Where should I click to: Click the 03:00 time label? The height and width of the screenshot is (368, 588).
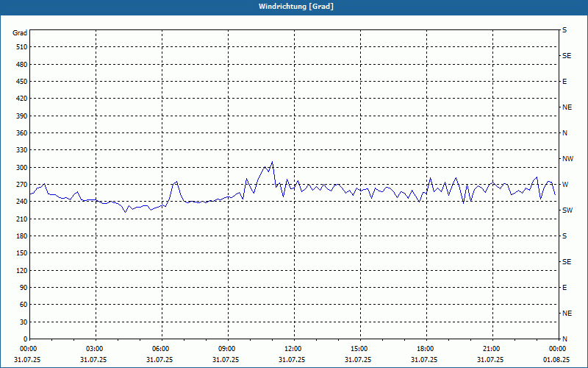click(x=95, y=349)
